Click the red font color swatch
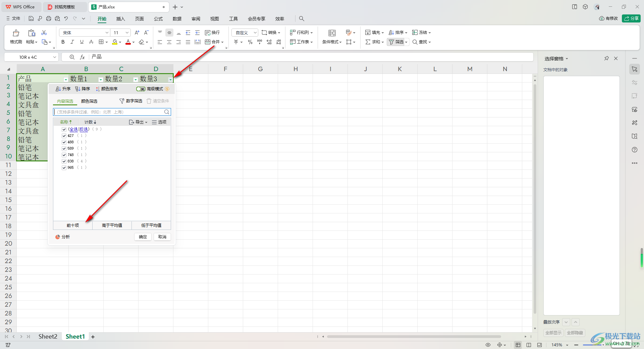644x349 pixels. (x=128, y=42)
